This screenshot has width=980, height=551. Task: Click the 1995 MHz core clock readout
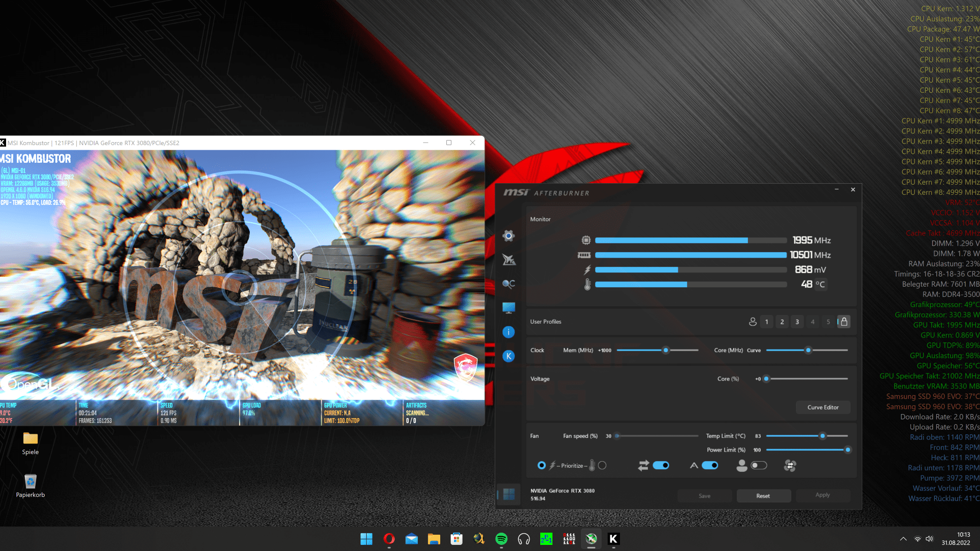(811, 240)
